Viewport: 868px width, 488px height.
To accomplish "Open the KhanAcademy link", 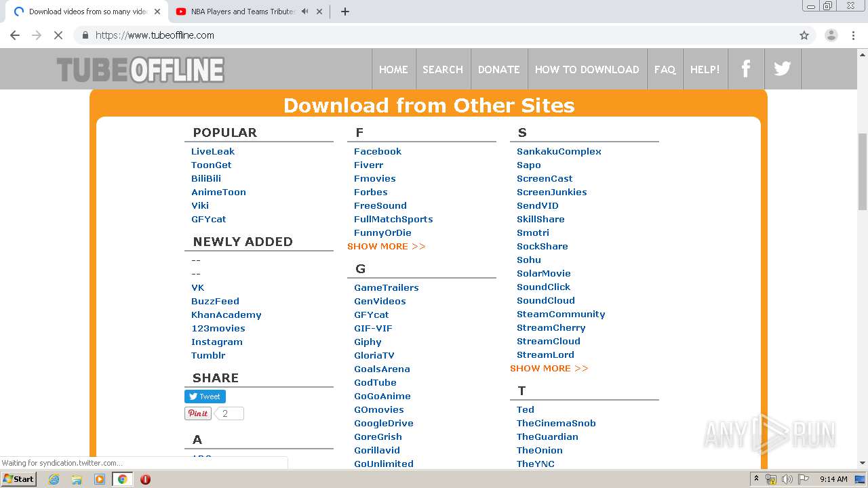I will pos(226,314).
